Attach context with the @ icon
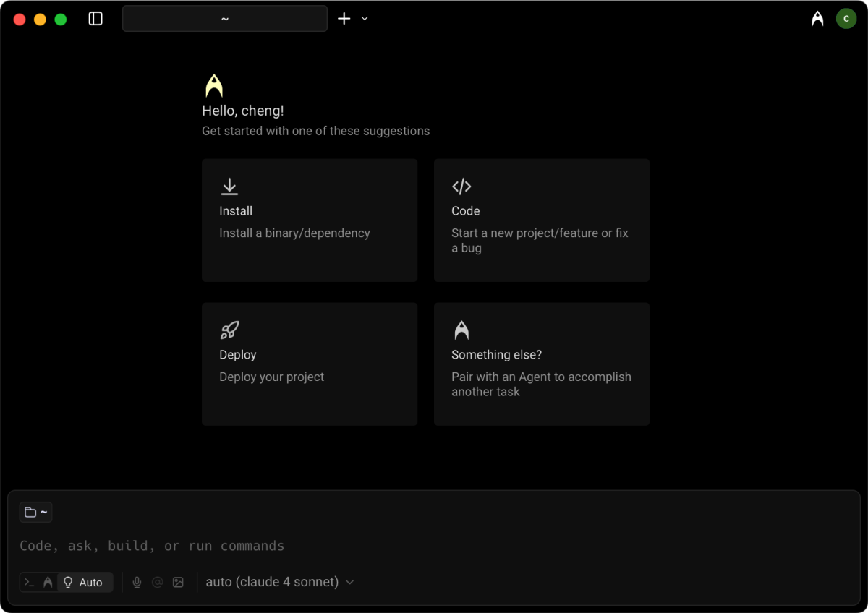This screenshot has height=613, width=868. [157, 582]
